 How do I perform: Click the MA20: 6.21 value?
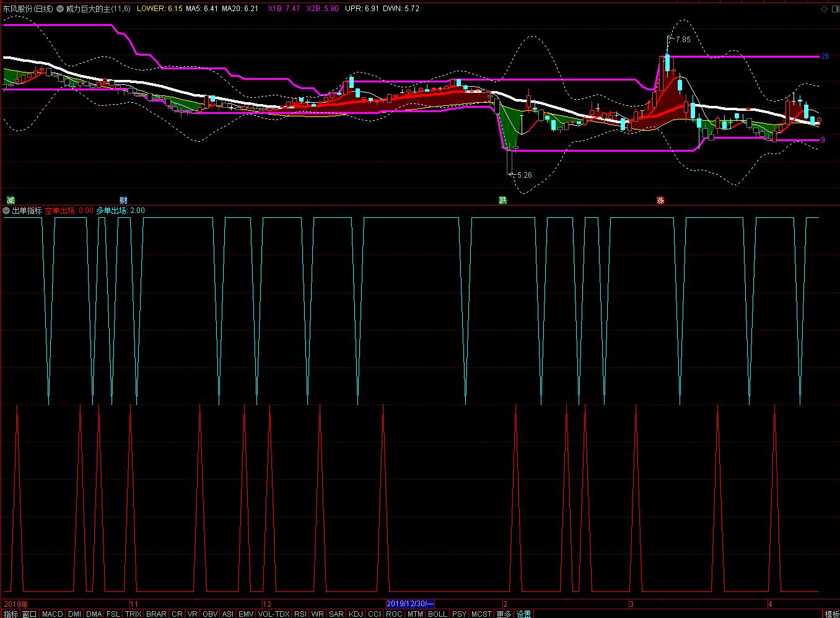tap(240, 9)
